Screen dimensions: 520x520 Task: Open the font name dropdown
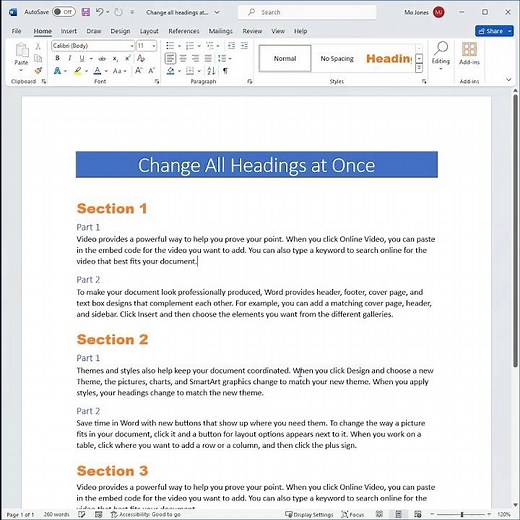coord(132,46)
